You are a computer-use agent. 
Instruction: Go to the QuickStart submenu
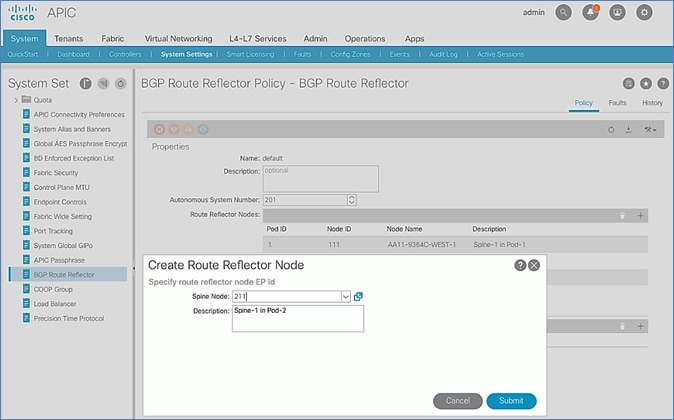click(x=23, y=54)
